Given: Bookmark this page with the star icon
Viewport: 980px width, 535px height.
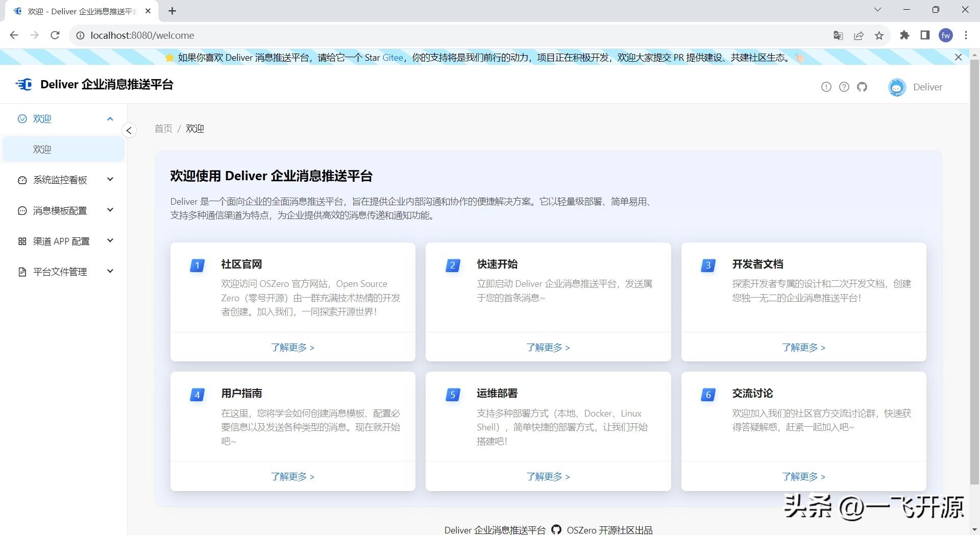Looking at the screenshot, I should [x=879, y=35].
